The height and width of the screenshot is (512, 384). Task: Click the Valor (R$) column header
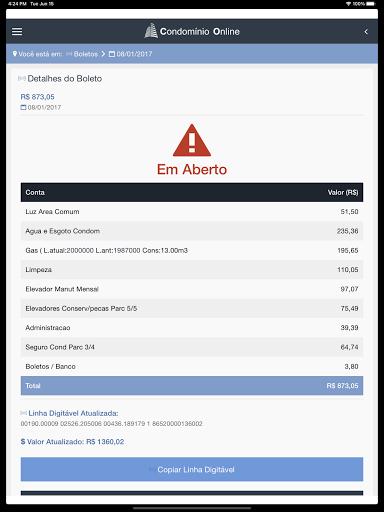pos(343,192)
